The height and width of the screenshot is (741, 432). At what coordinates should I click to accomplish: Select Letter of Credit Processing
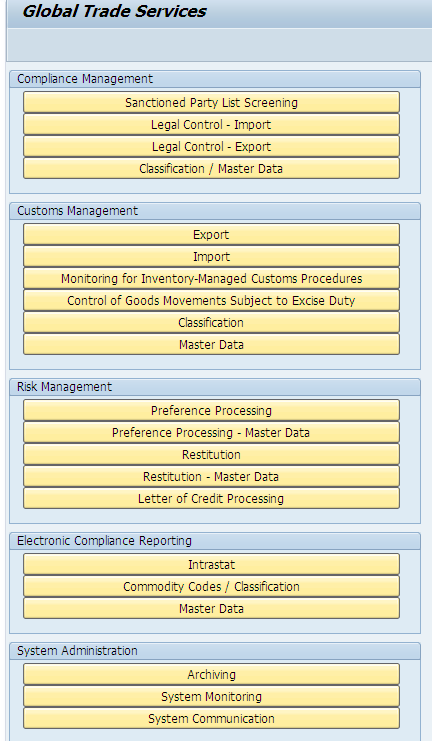tap(211, 499)
